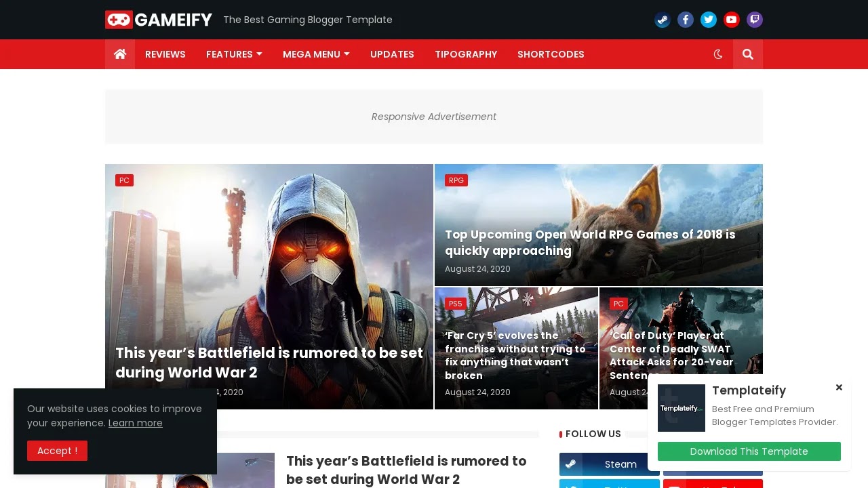Toggle dark mode with the moon icon
This screenshot has width=868, height=488.
[718, 54]
